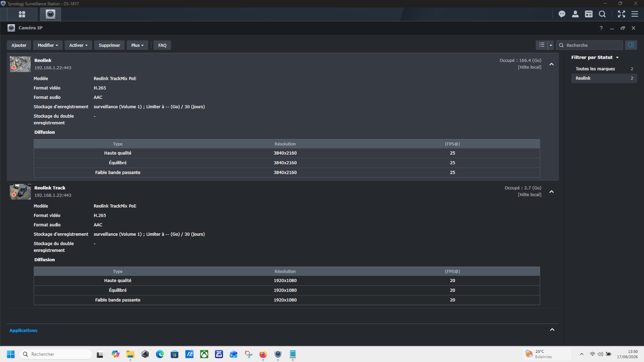Collapse the Reolink Track camera details

[x=551, y=192]
